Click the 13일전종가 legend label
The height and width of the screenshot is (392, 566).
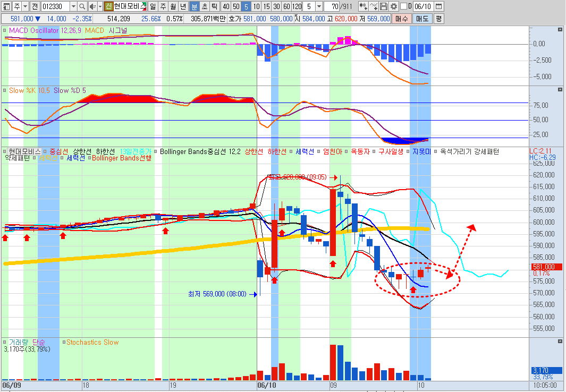click(x=136, y=151)
